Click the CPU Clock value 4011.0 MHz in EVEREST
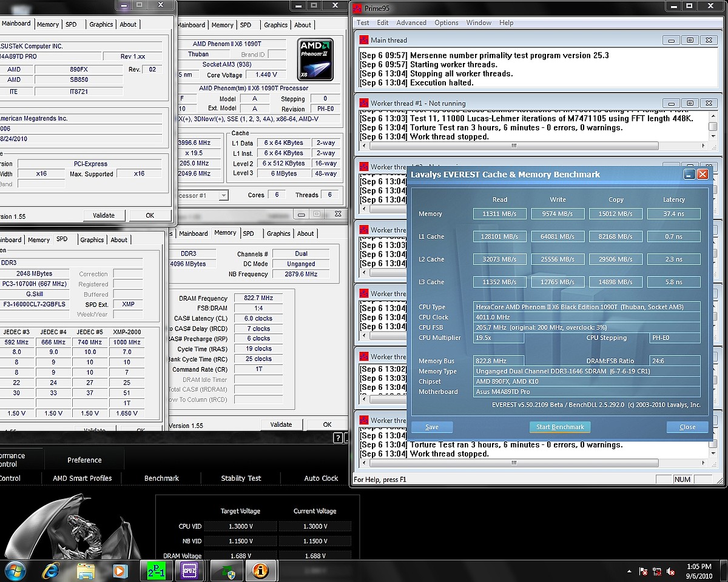 tap(587, 317)
